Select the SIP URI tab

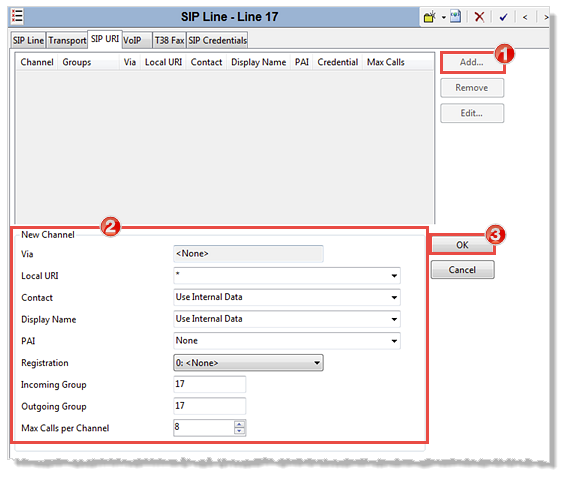(105, 39)
